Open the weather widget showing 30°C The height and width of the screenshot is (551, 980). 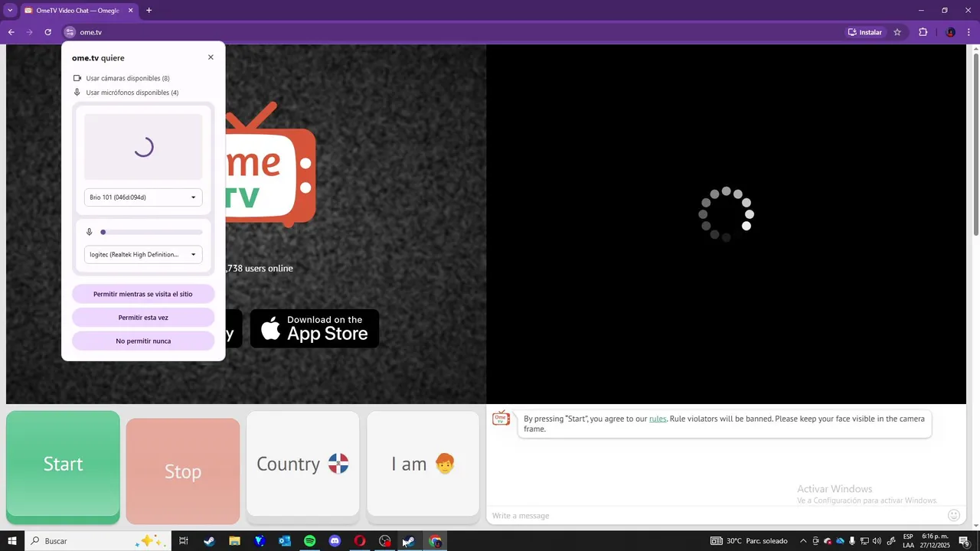tap(749, 541)
